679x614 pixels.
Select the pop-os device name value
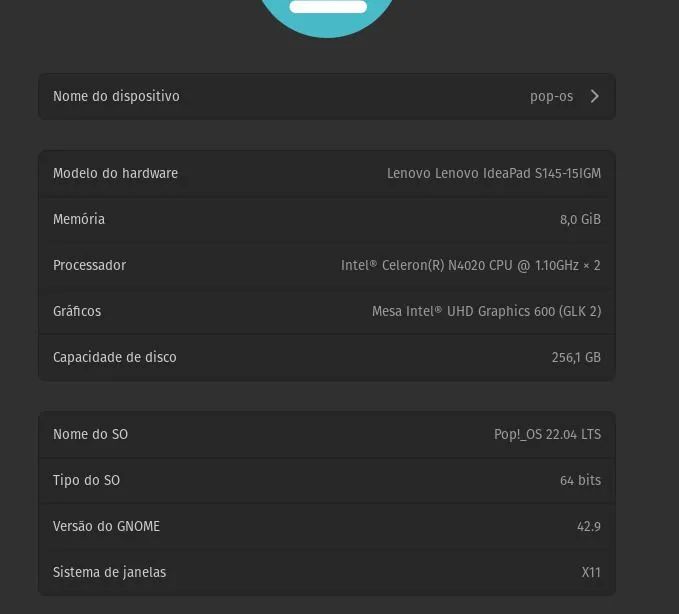[x=551, y=97]
